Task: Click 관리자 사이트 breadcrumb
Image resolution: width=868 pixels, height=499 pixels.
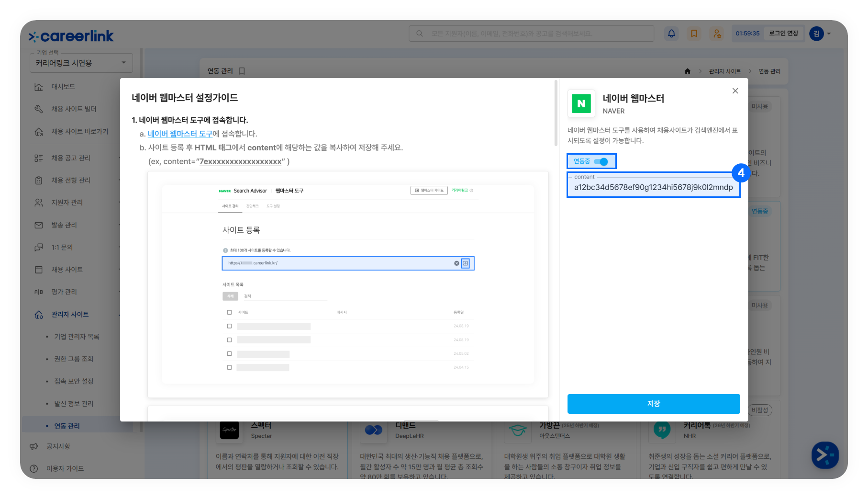Action: [x=725, y=71]
